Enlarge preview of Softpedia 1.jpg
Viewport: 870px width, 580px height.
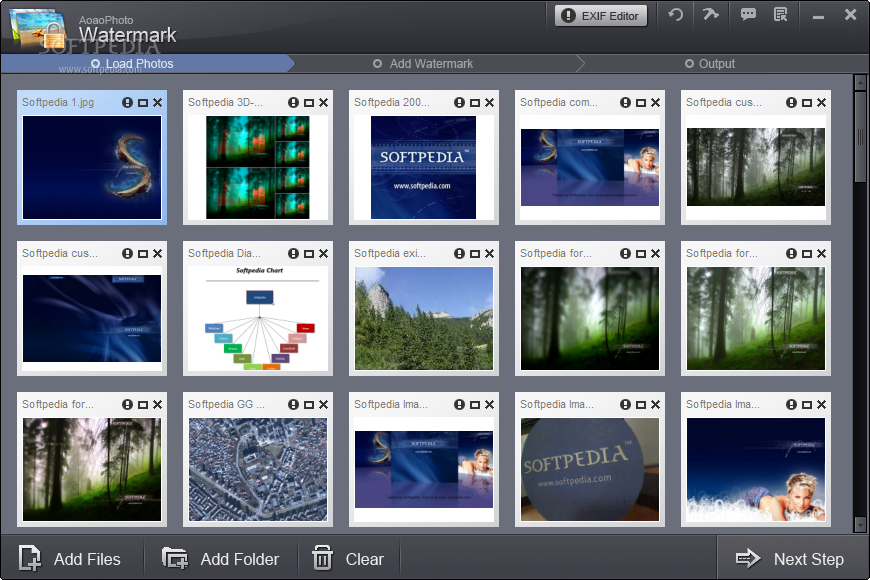pos(143,103)
